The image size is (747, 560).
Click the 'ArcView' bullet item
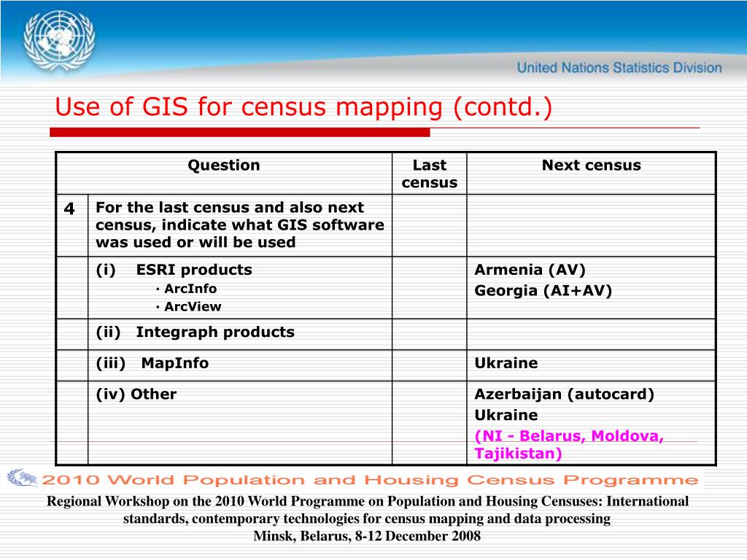coord(189,307)
